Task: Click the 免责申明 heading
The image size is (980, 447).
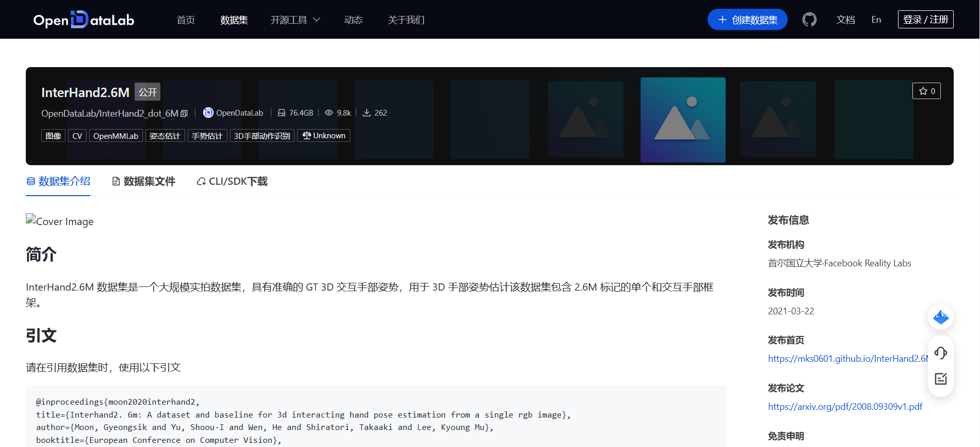Action: 786,436
